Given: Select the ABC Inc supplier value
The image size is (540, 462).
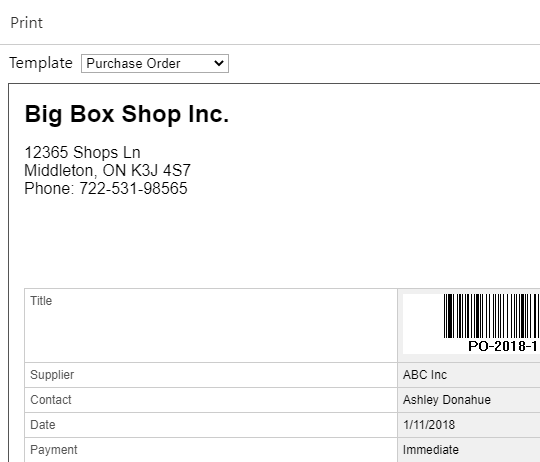Looking at the screenshot, I should (425, 375).
